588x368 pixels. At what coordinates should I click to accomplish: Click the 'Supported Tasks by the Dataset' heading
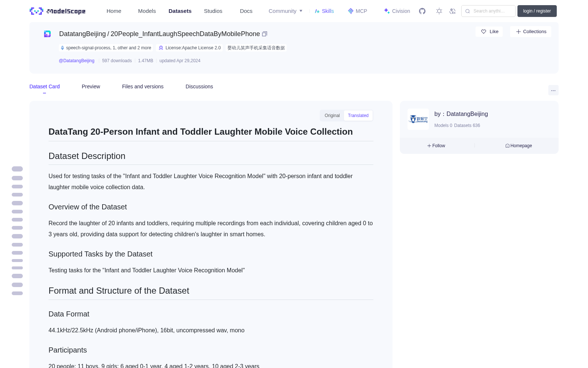[x=100, y=254]
